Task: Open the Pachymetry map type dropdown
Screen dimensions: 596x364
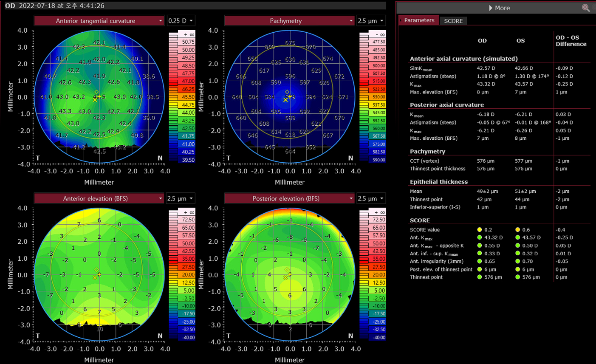Action: [x=290, y=20]
